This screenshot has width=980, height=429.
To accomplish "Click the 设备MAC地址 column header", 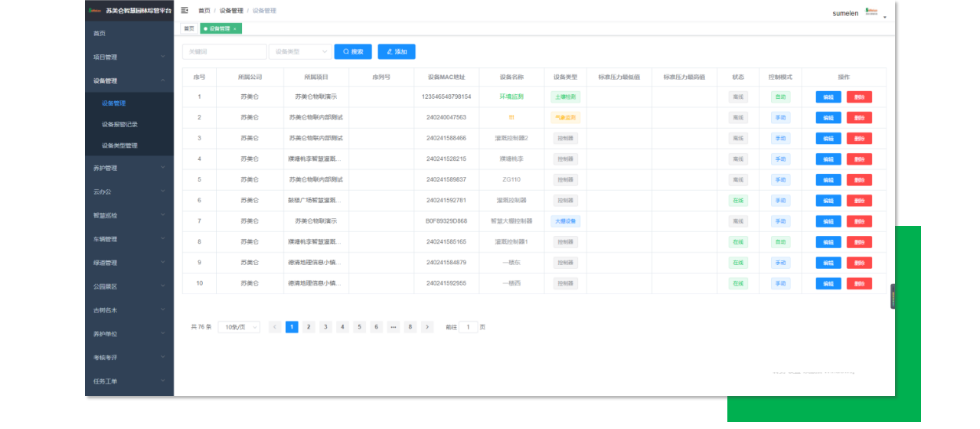I will coord(446,77).
